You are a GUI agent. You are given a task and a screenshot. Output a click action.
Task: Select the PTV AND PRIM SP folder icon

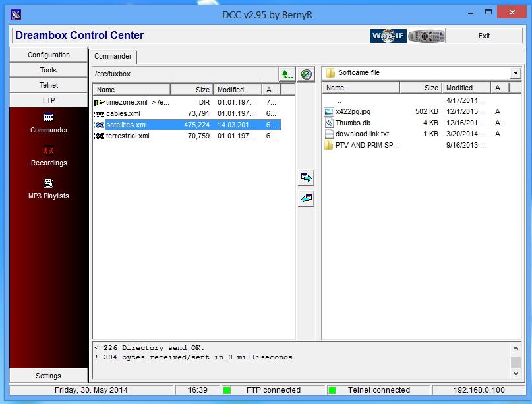[329, 145]
